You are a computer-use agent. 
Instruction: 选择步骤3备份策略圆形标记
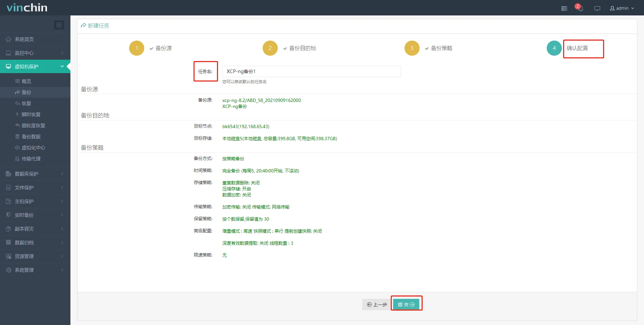tap(412, 48)
